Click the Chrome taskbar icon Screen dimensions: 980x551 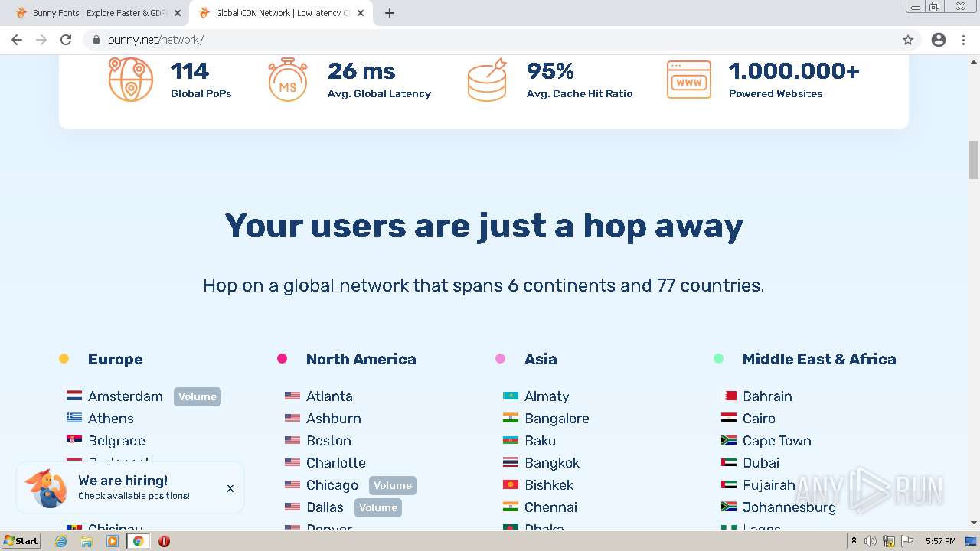[138, 541]
